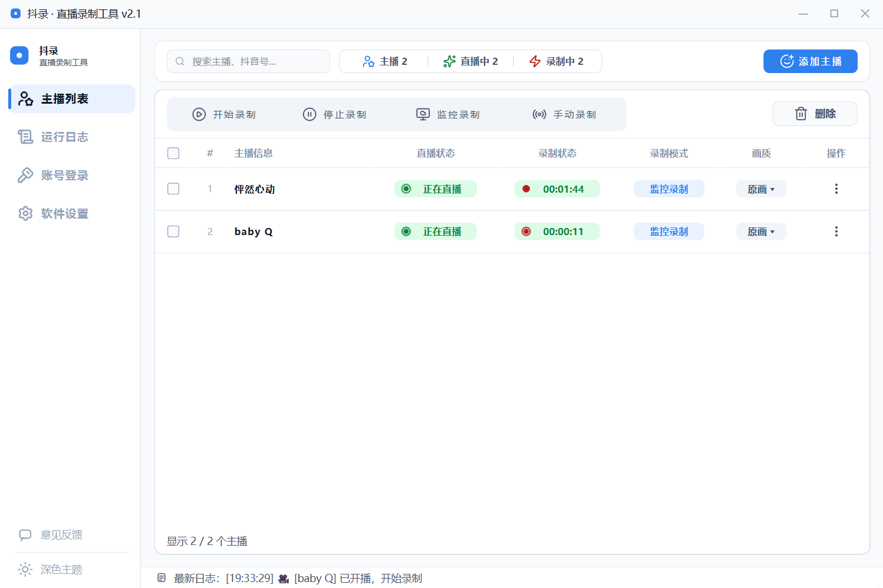Image resolution: width=883 pixels, height=588 pixels.
Task: Click the latest log entry about baby Q
Action: [324, 578]
